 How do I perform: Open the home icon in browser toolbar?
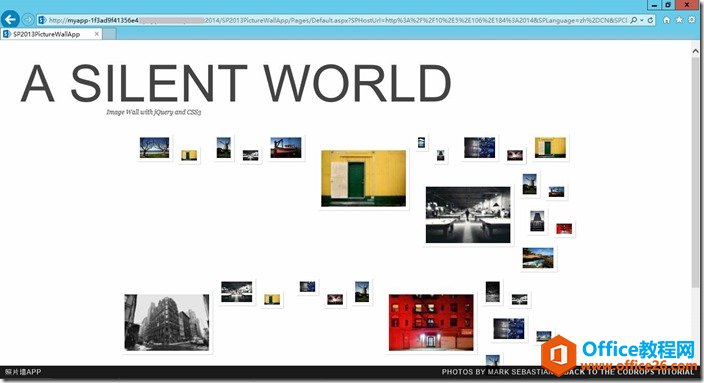tap(666, 20)
